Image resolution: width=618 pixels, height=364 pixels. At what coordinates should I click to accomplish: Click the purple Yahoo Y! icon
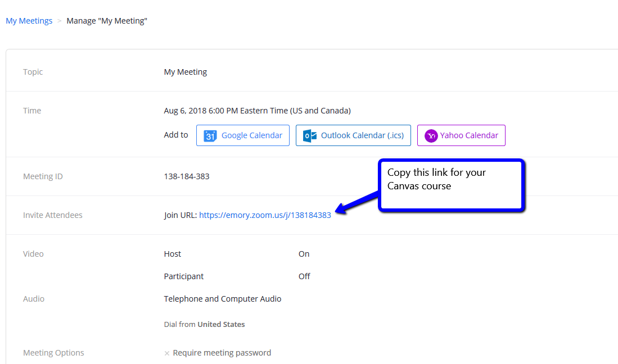pyautogui.click(x=430, y=135)
